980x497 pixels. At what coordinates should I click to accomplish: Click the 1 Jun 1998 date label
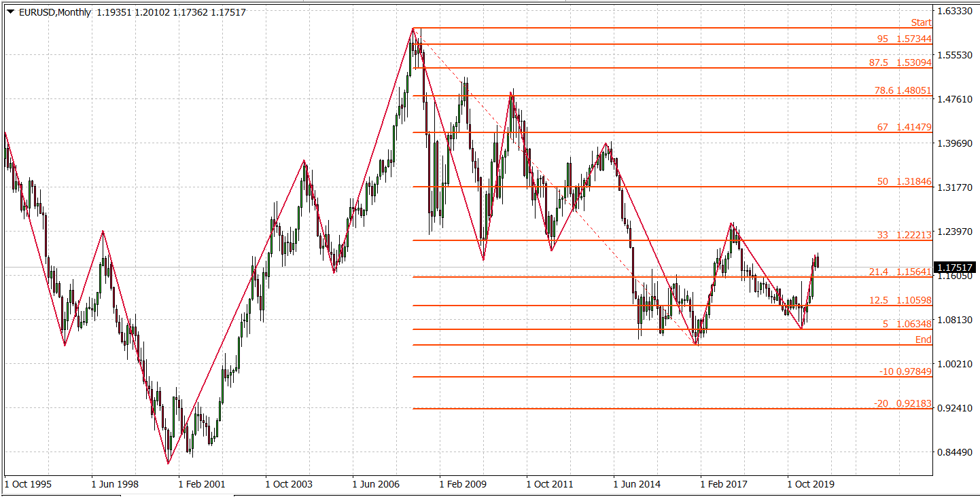(x=115, y=484)
